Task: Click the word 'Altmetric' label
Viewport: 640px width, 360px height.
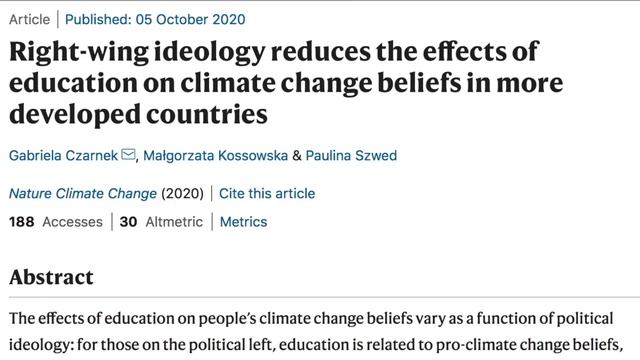Action: (174, 222)
